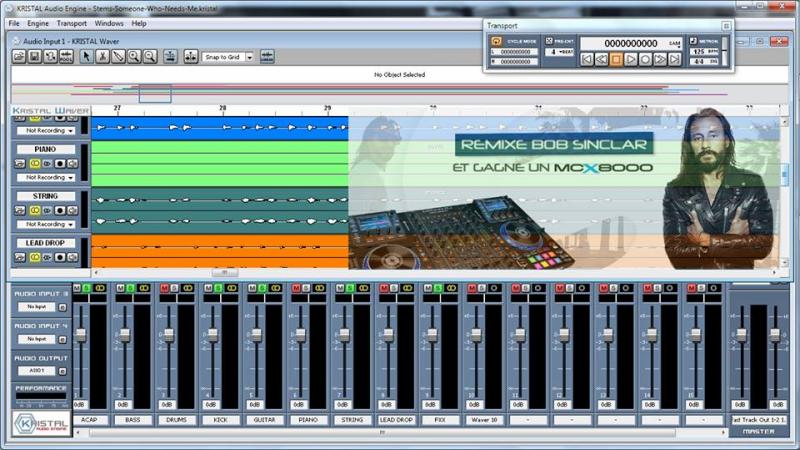800x450 pixels.
Task: Toggle stereo link on ACAP channel
Action: [x=100, y=288]
